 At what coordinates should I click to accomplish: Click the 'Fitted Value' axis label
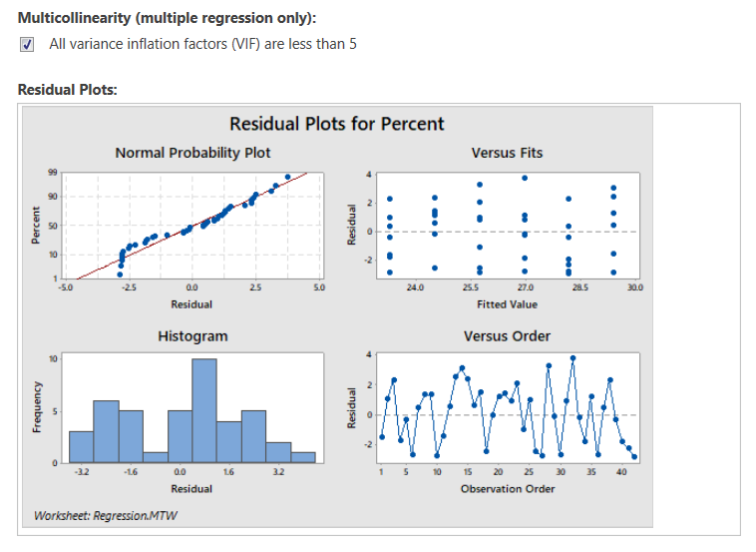point(507,303)
